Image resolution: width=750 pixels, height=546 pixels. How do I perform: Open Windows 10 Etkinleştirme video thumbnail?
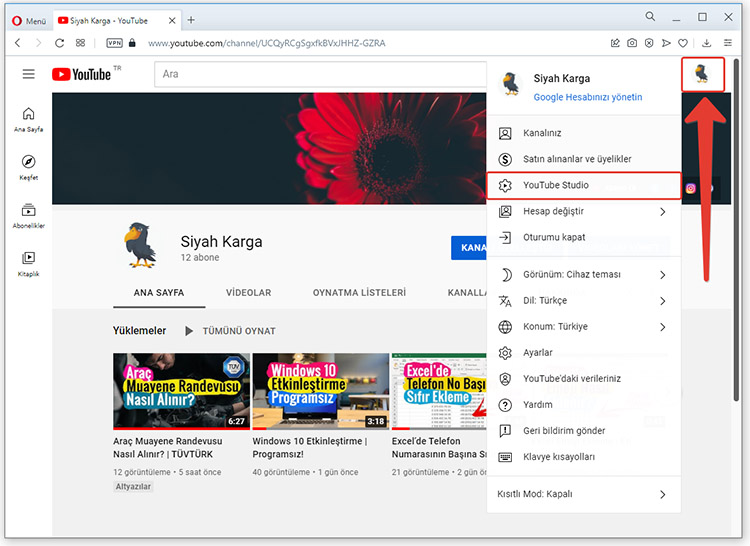tap(320, 391)
